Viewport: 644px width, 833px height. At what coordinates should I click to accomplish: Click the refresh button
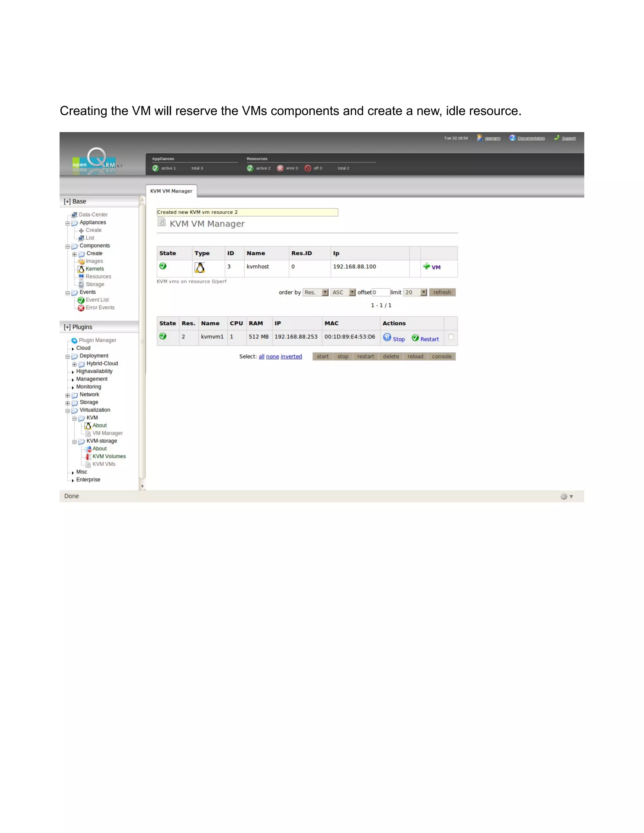coord(442,293)
